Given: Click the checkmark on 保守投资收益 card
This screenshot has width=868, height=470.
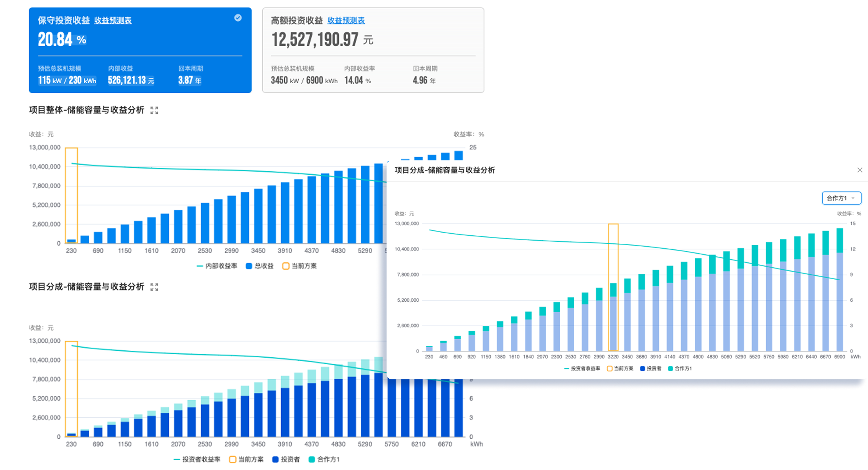Looking at the screenshot, I should pos(238,18).
